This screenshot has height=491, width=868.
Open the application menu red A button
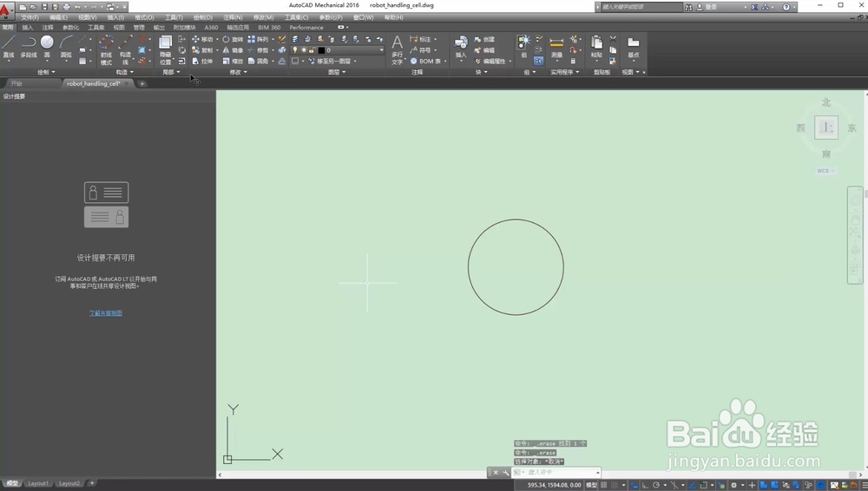[x=5, y=10]
